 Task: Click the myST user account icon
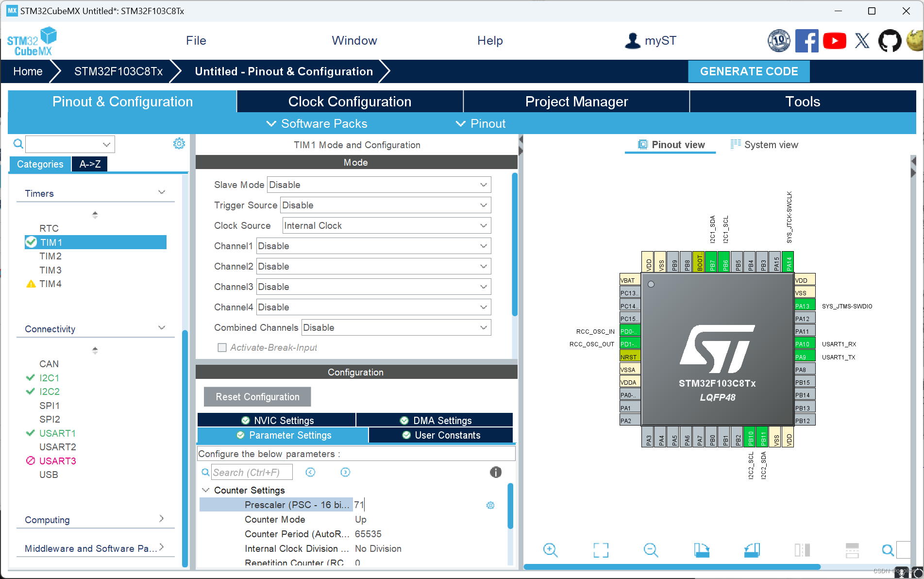632,41
